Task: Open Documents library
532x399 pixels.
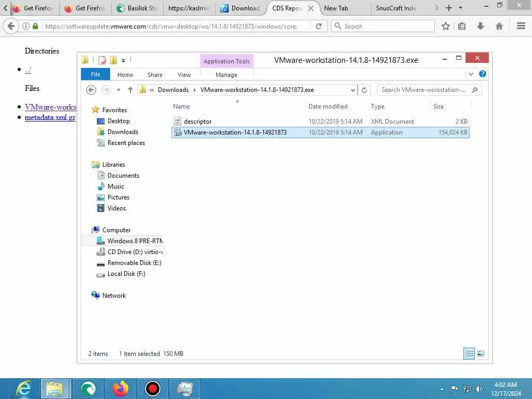Action: click(x=123, y=176)
